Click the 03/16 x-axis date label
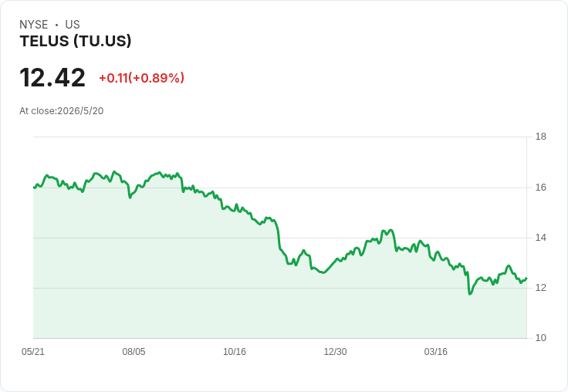 pos(436,352)
